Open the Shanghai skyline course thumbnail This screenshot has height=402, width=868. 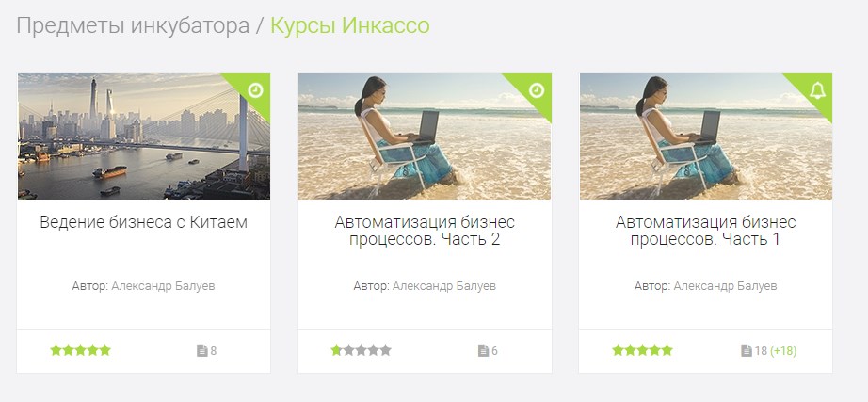144,137
